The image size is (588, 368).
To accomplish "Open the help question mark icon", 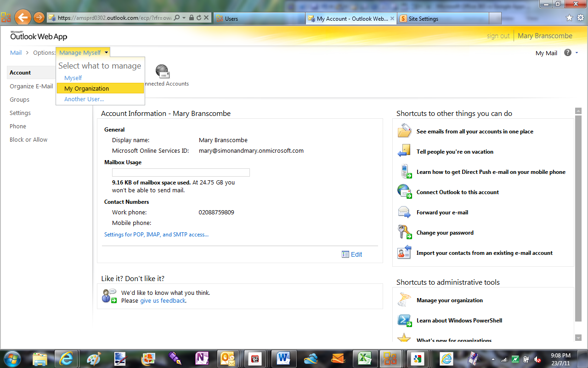I will [x=568, y=53].
